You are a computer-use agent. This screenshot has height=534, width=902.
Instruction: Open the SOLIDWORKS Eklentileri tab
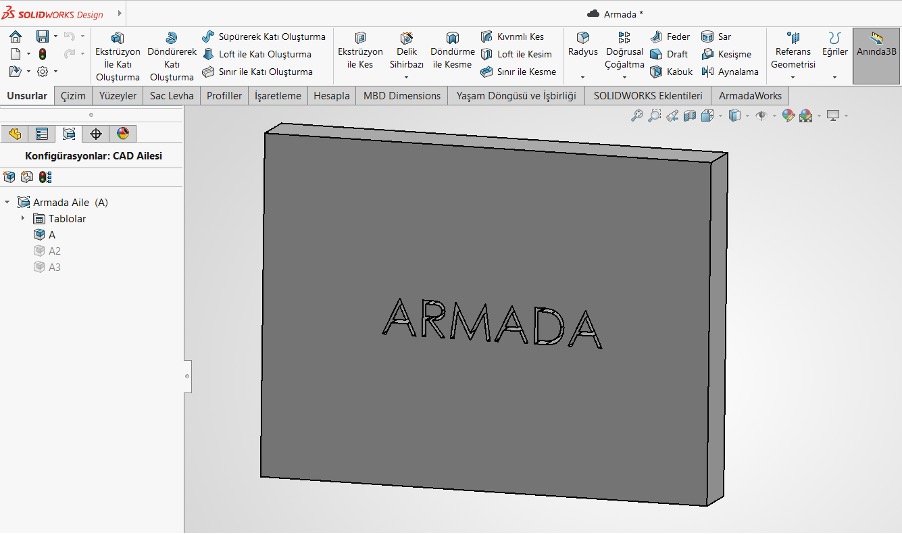[x=648, y=96]
